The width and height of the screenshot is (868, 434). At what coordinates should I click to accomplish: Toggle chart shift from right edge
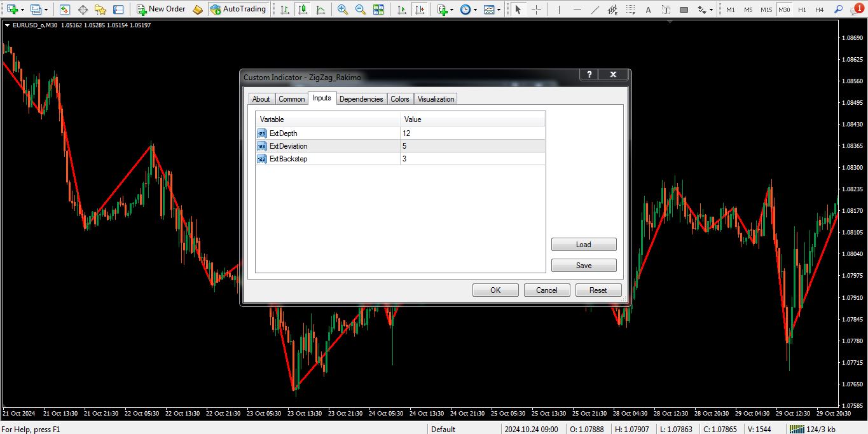419,10
